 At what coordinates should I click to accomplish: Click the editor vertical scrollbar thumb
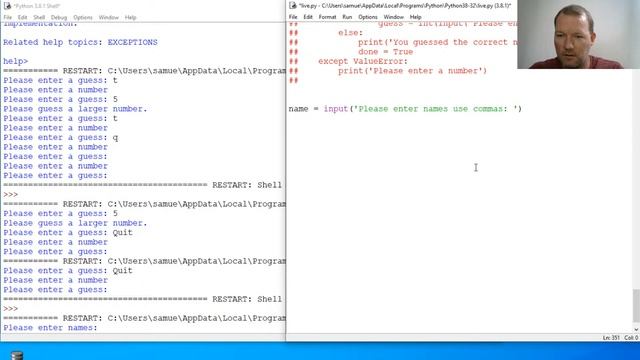[x=636, y=306]
